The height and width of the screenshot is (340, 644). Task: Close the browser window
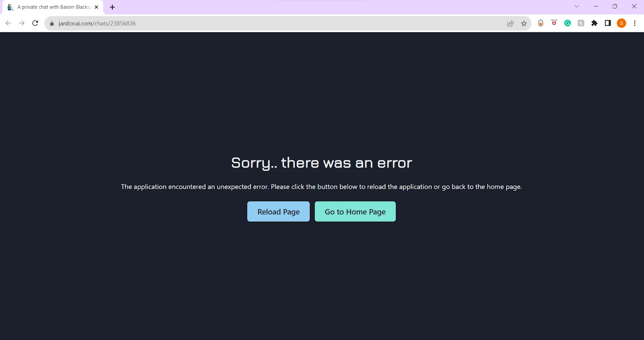[634, 6]
